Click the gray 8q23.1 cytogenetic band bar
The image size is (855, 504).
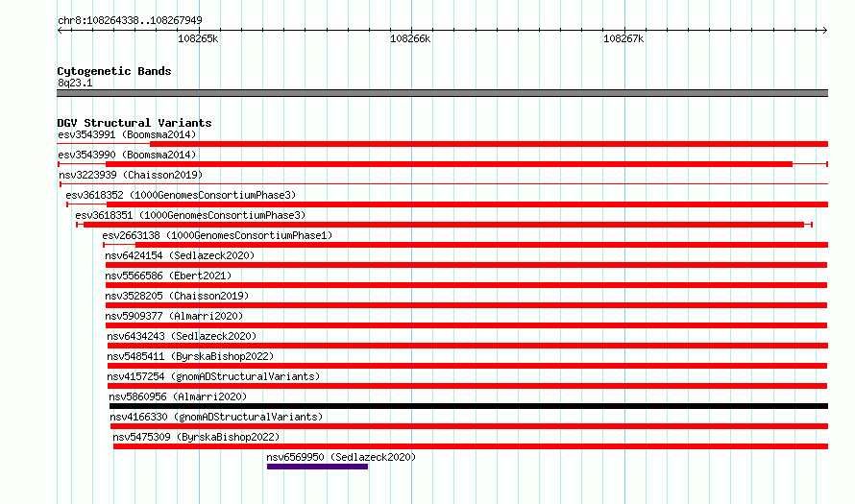(442, 93)
